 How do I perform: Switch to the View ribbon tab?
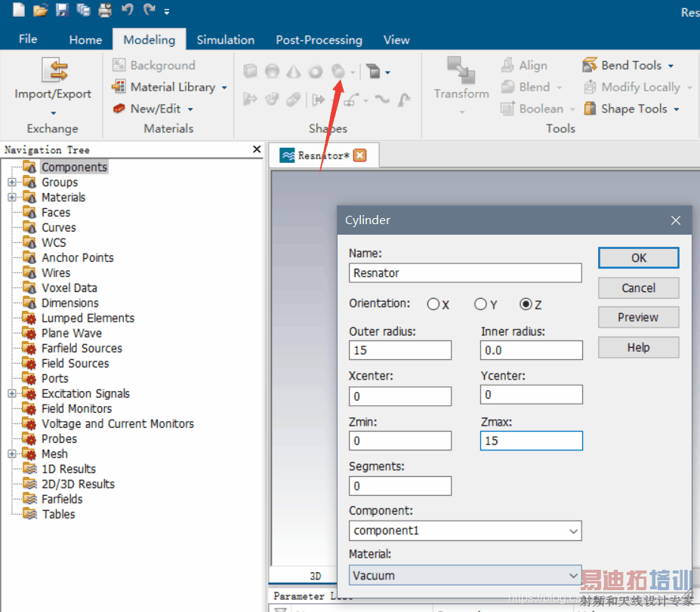tap(396, 40)
